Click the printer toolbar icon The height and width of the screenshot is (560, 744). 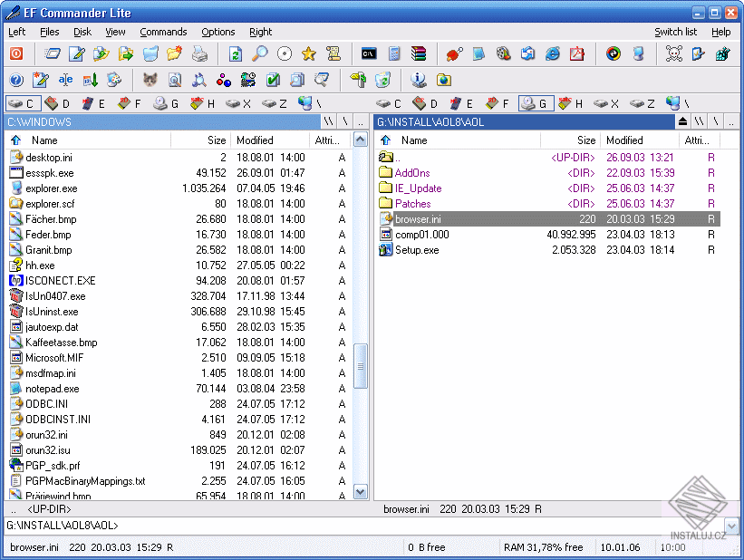pyautogui.click(x=199, y=53)
